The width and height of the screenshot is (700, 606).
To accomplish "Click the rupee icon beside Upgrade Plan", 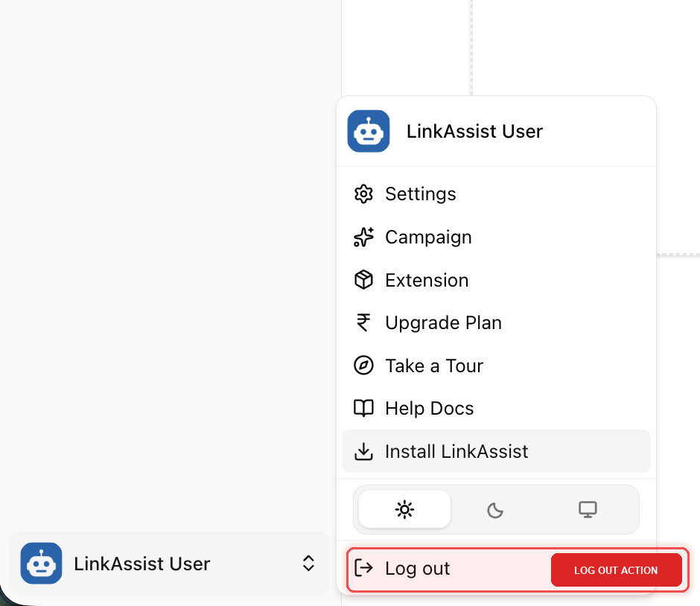I will pos(363,322).
